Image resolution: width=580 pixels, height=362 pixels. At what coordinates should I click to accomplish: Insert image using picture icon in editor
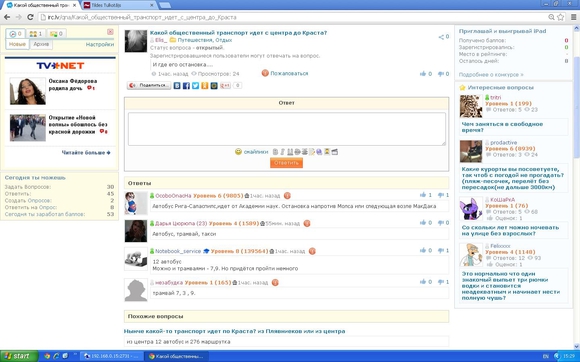327,152
